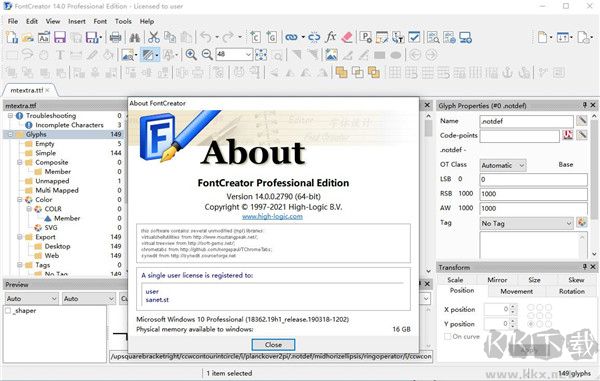600x381 pixels.
Task: Click the wand icon beside the Name field
Action: coord(582,121)
